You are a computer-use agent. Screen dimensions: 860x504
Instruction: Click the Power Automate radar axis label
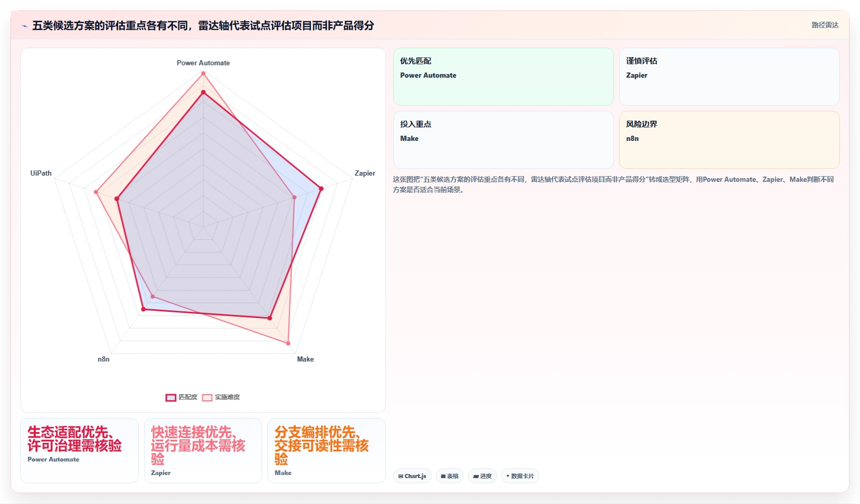(203, 63)
